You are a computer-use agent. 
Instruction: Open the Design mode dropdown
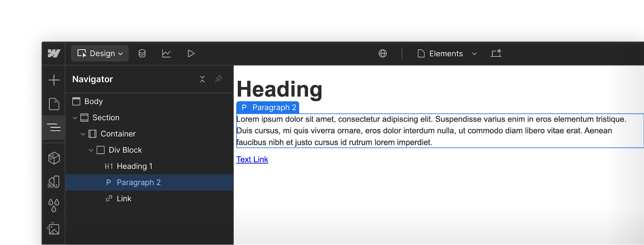coord(100,54)
